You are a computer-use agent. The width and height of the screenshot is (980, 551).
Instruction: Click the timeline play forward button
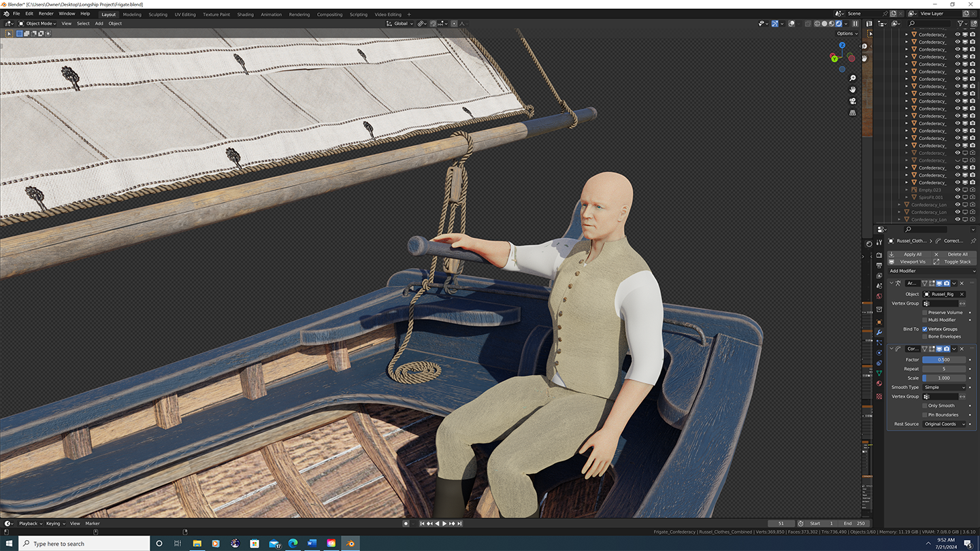(444, 524)
